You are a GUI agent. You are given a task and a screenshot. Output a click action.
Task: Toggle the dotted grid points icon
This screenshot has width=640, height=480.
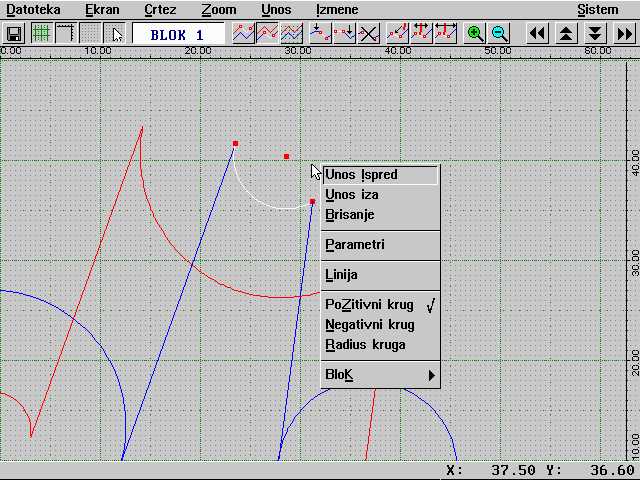pos(90,33)
